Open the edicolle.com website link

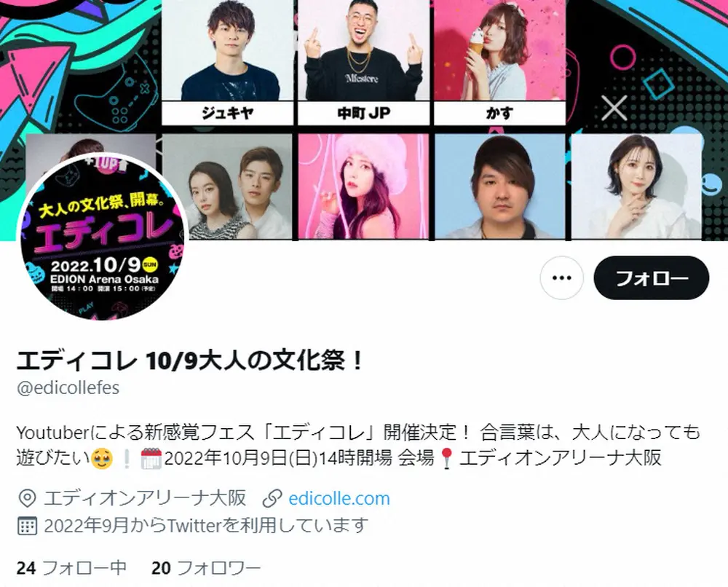(x=339, y=498)
